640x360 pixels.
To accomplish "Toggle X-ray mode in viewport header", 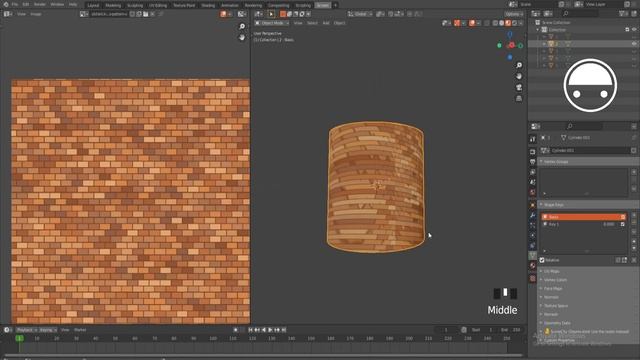I will point(487,23).
